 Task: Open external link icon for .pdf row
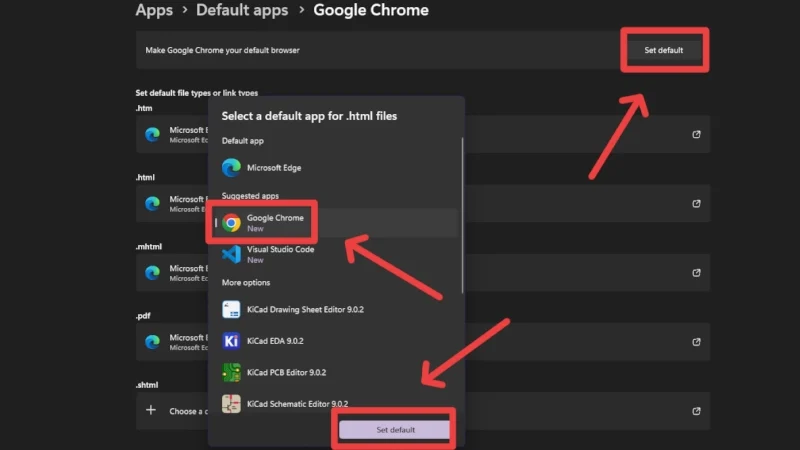click(x=696, y=342)
